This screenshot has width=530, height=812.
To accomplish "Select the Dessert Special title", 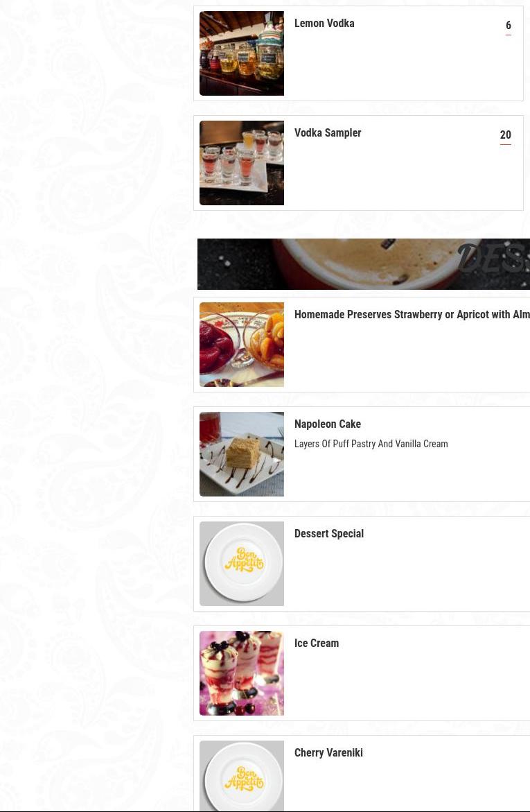I will [329, 533].
